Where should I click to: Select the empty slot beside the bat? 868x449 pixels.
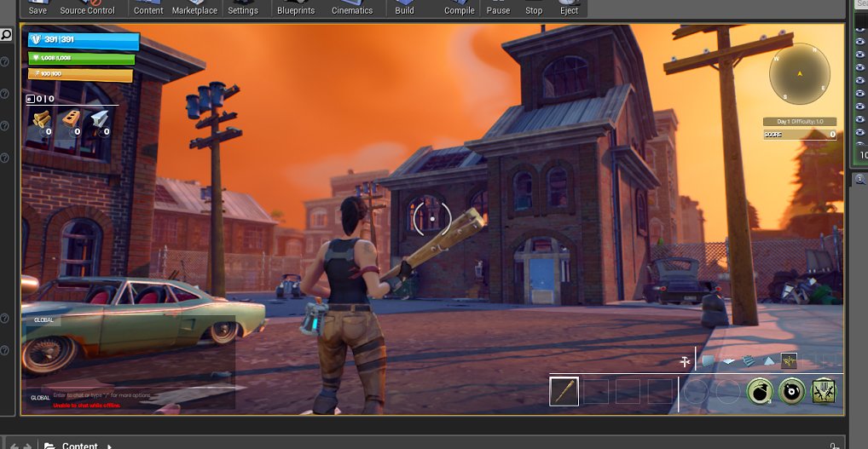pyautogui.click(x=596, y=392)
